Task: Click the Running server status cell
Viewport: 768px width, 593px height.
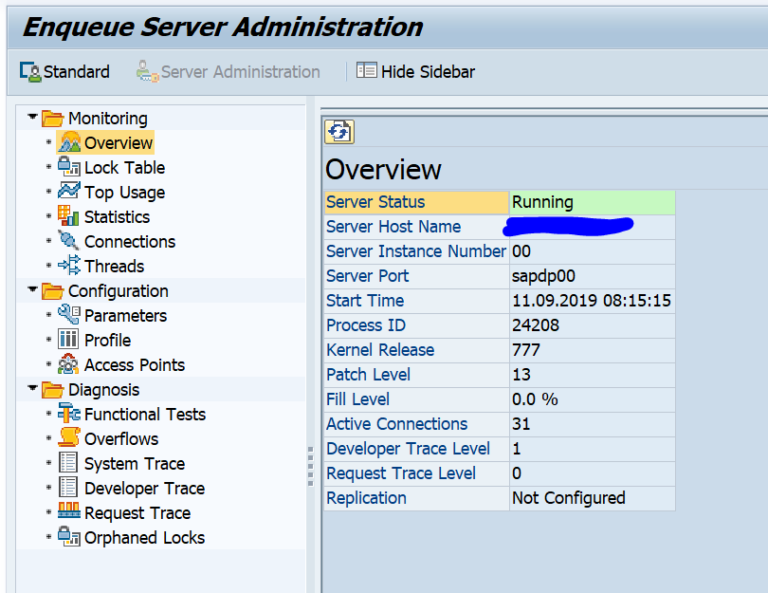Action: [x=591, y=202]
